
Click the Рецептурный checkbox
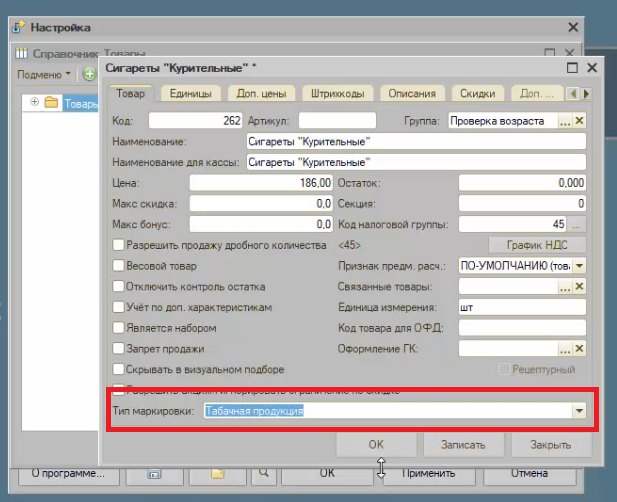coord(504,369)
